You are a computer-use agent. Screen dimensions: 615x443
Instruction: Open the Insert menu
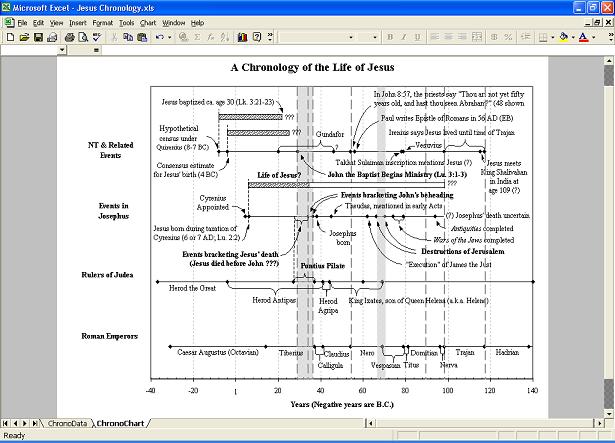(x=78, y=23)
